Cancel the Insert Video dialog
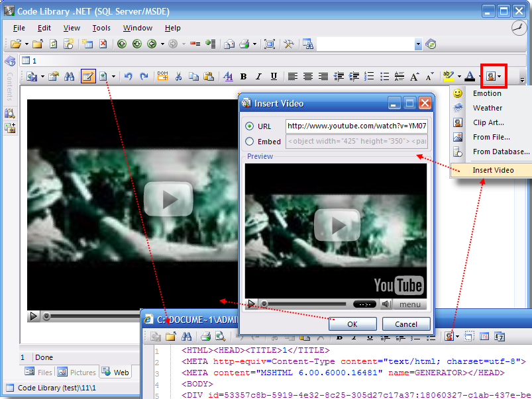The width and height of the screenshot is (532, 399). click(x=406, y=324)
